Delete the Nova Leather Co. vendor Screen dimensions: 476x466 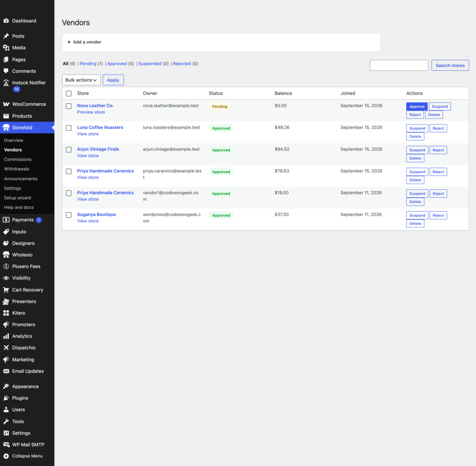[x=434, y=115]
